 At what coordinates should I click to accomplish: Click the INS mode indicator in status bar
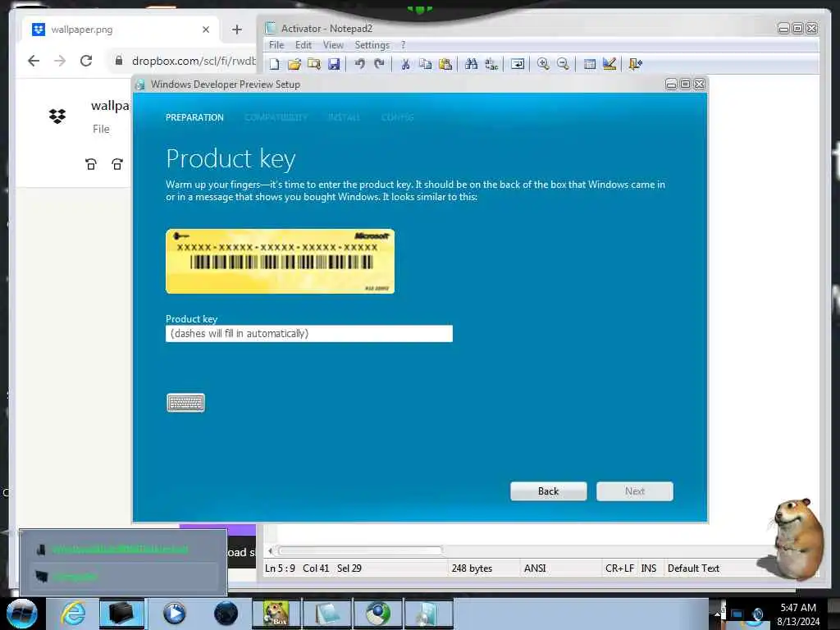coord(649,568)
